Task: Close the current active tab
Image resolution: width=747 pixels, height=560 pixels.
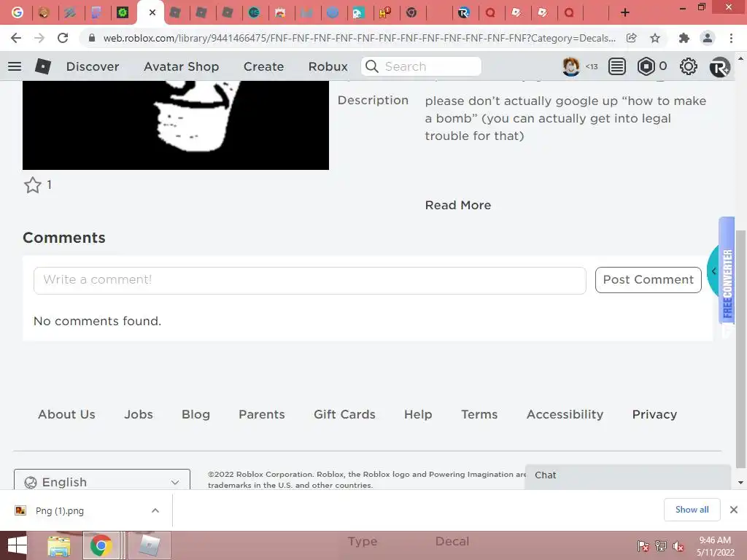Action: point(152,12)
